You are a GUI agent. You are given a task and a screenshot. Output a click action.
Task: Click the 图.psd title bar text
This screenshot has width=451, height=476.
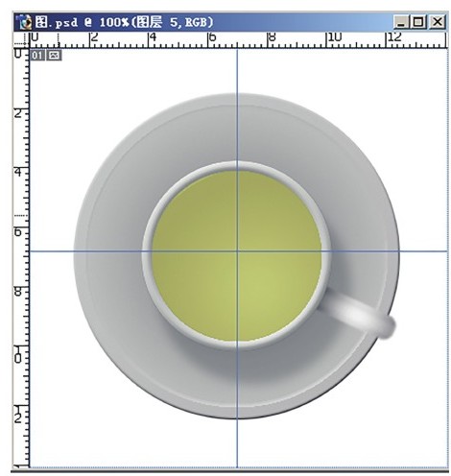pos(124,22)
